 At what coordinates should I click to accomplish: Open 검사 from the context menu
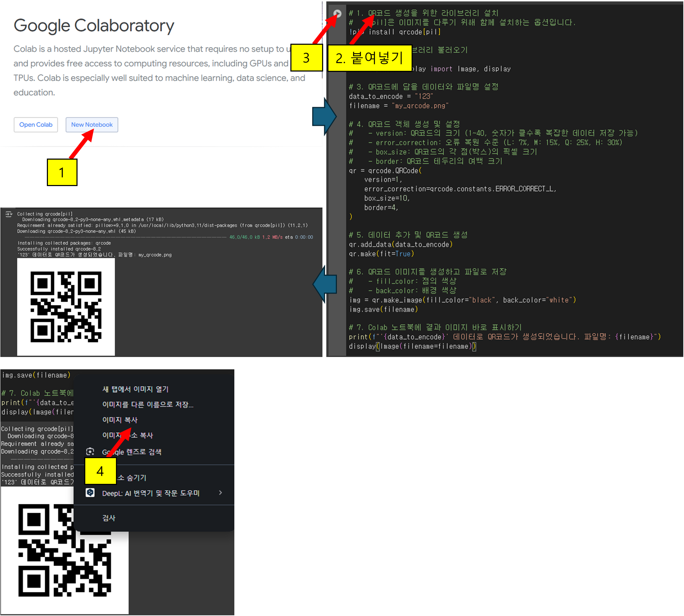click(109, 518)
